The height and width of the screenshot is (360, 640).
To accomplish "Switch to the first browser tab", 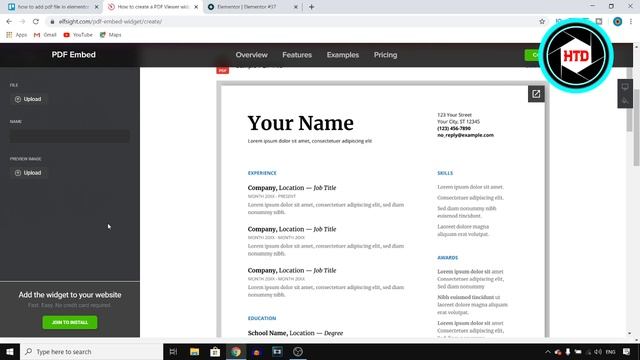I will [53, 7].
